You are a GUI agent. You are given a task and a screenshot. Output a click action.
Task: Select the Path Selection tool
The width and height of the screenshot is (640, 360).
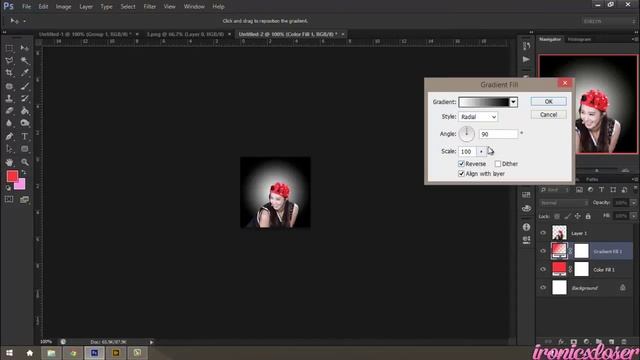[x=9, y=149]
